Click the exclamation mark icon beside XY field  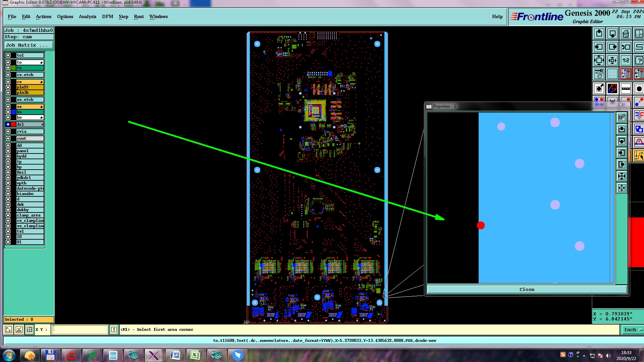114,329
